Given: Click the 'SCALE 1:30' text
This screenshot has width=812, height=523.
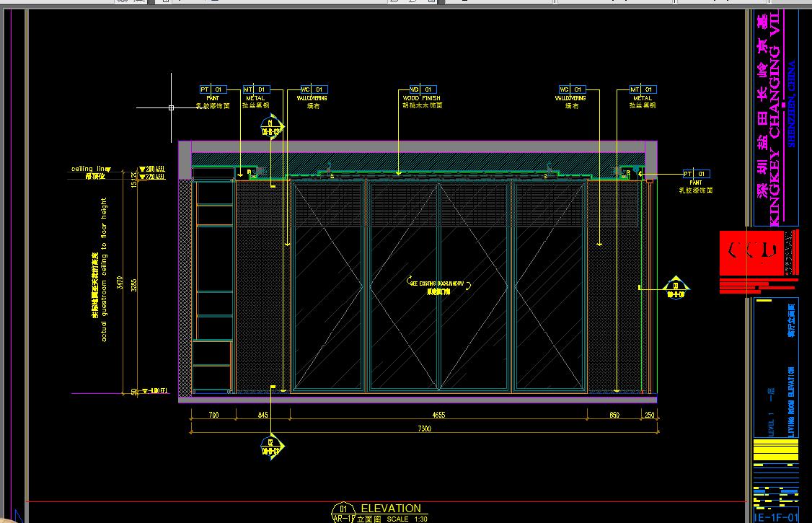Looking at the screenshot, I should (407, 519).
